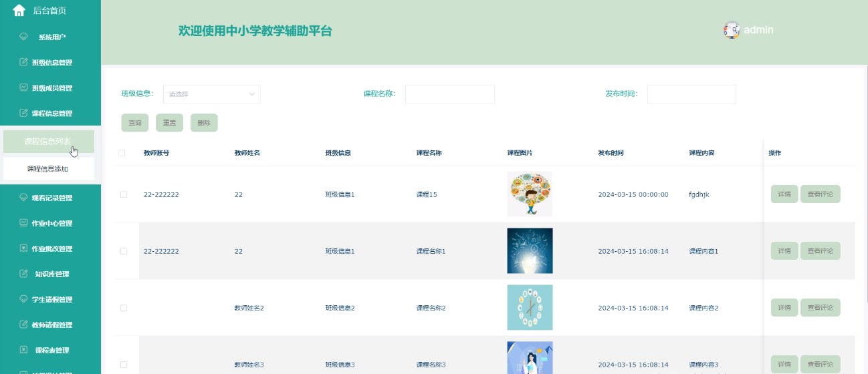Click 查看评论 for the 课程名称1 row
This screenshot has height=374, width=868.
coord(821,251)
